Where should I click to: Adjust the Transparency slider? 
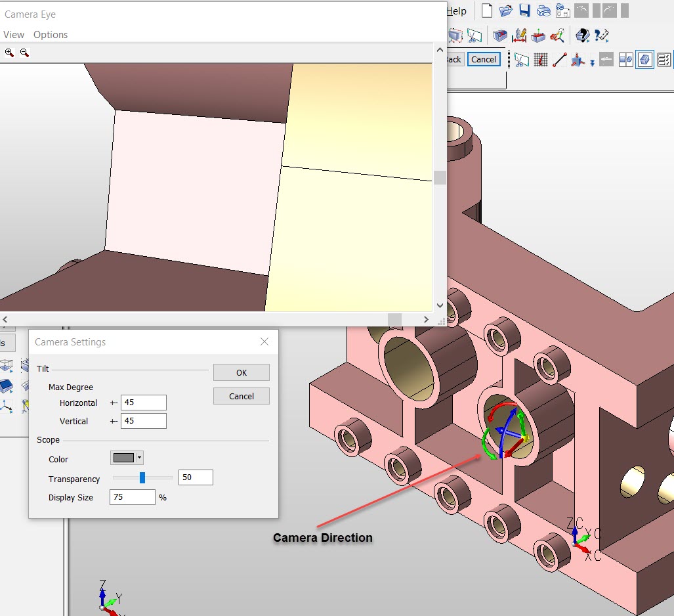[141, 477]
